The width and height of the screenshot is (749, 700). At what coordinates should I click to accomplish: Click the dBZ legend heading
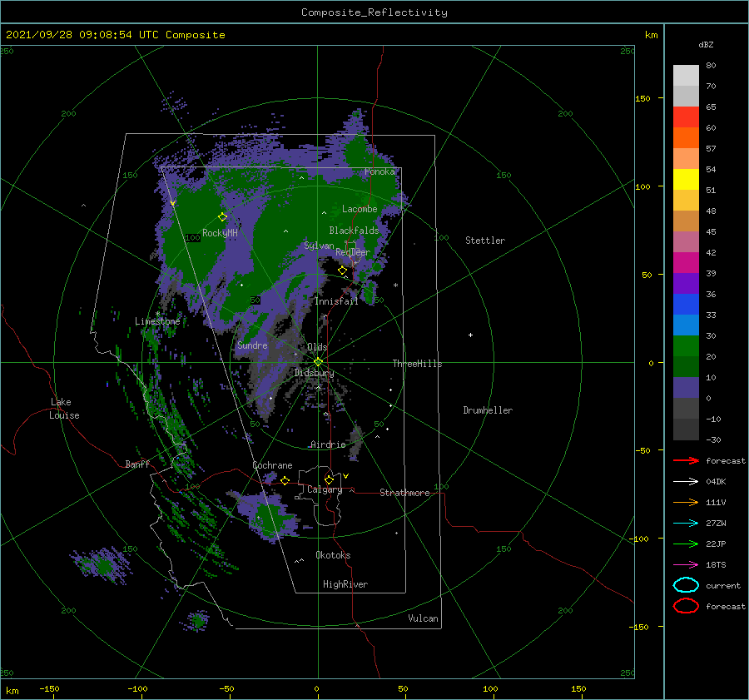706,44
